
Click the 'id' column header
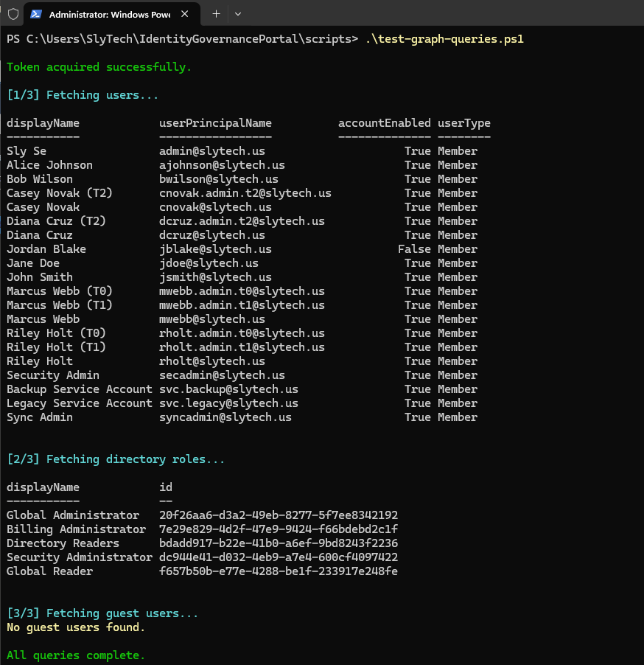[166, 487]
